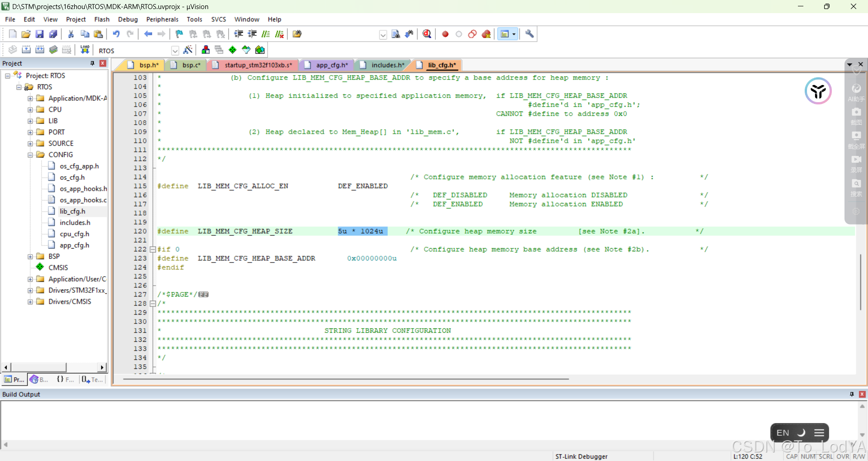The width and height of the screenshot is (868, 461).
Task: Switch to the startup_stm32f103xb.s* tab
Action: click(x=254, y=65)
